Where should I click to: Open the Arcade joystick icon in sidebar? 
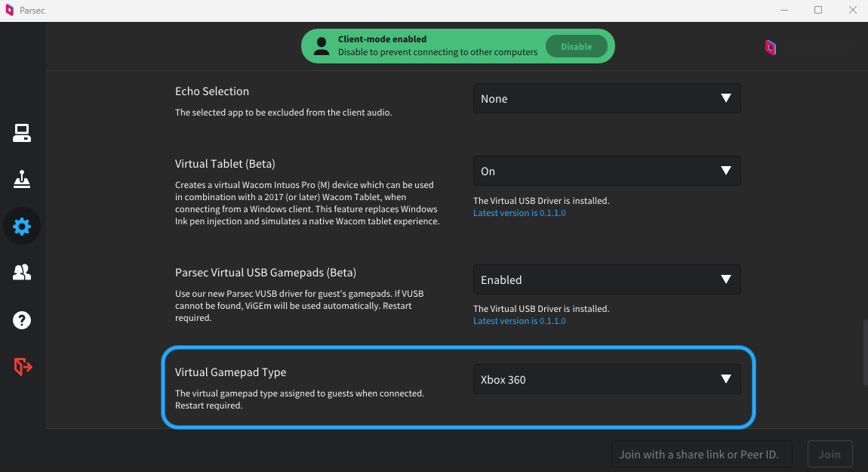(22, 180)
